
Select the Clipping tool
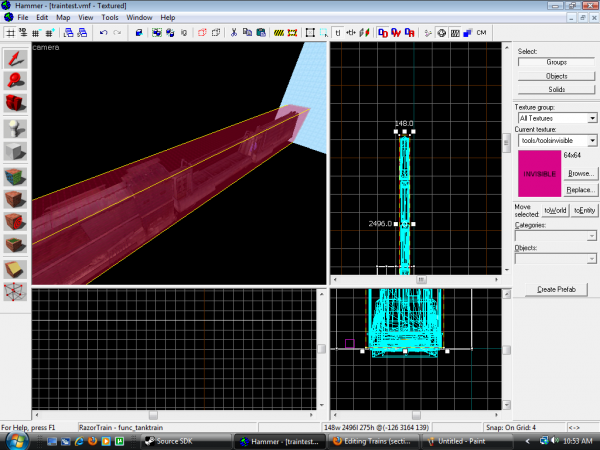[15, 268]
